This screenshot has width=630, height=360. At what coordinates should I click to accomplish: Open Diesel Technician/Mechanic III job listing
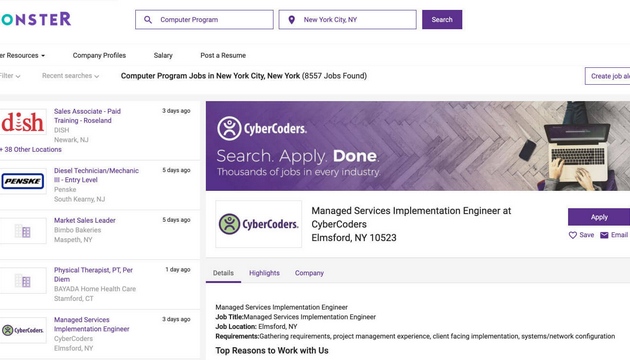coord(96,175)
